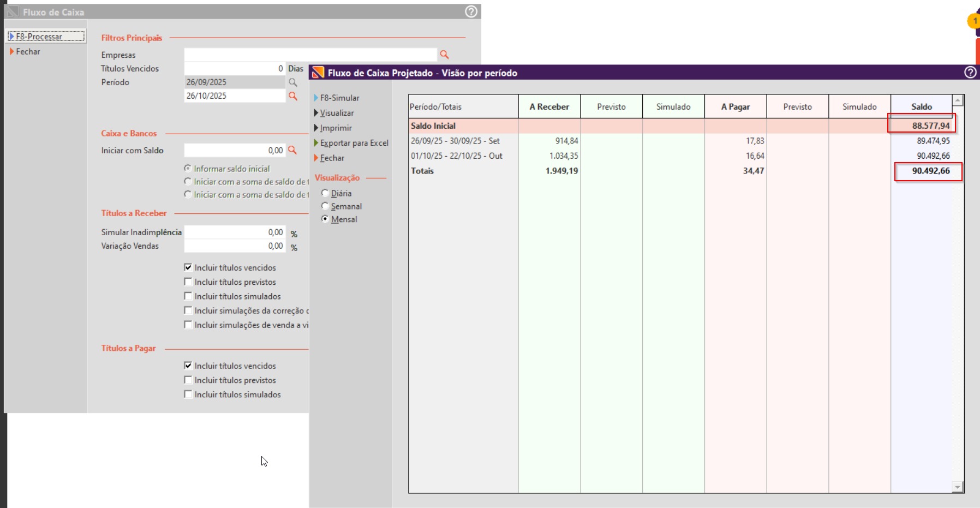Select row 01/10/25 - 22/10/25 - Out
Image resolution: width=980 pixels, height=508 pixels.
pyautogui.click(x=457, y=156)
